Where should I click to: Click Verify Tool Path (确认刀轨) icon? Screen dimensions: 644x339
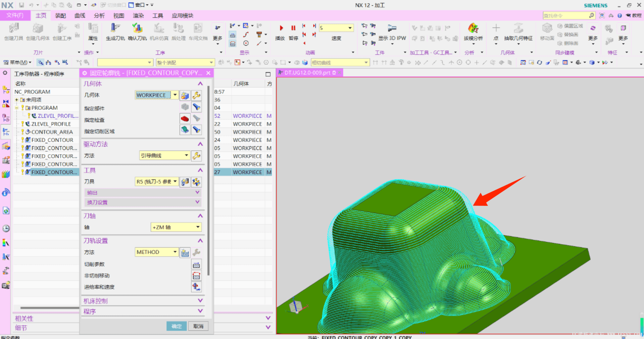click(x=137, y=28)
